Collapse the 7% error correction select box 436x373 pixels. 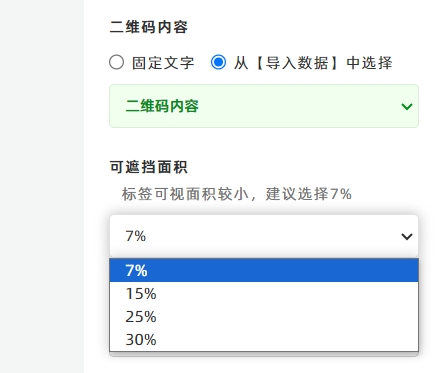264,236
